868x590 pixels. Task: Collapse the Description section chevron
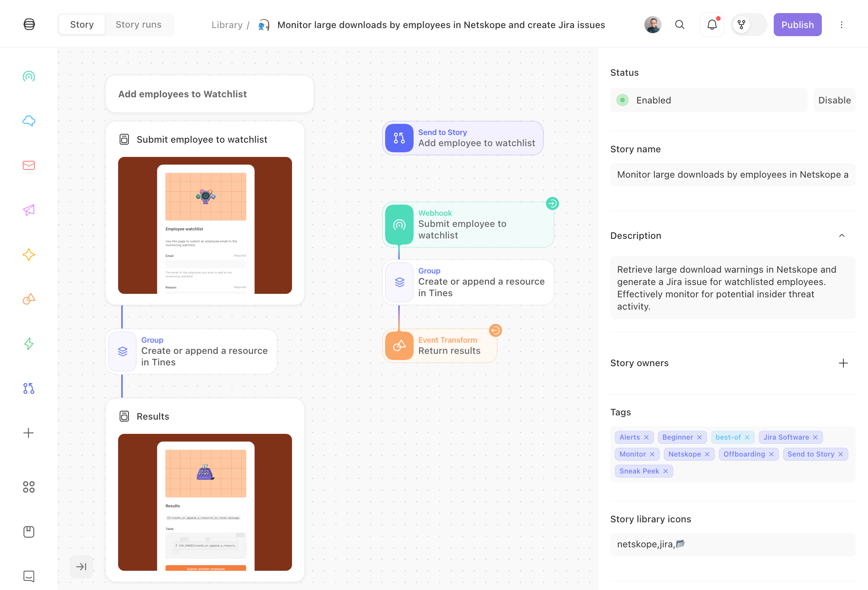[x=842, y=235]
